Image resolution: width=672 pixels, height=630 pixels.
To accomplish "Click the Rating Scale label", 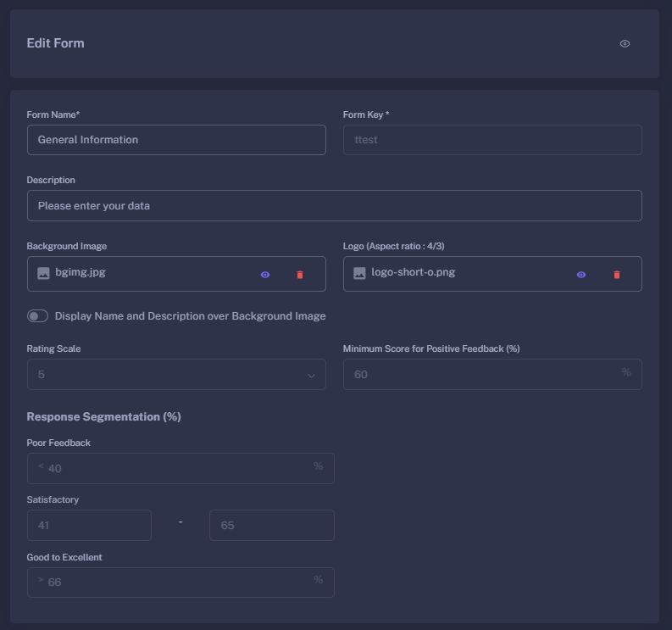I will pos(53,348).
